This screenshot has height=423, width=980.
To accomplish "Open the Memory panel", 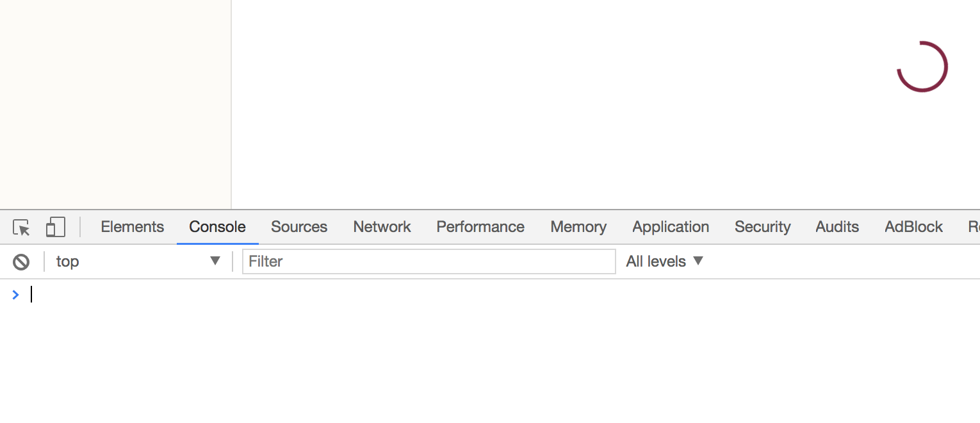I will click(578, 227).
